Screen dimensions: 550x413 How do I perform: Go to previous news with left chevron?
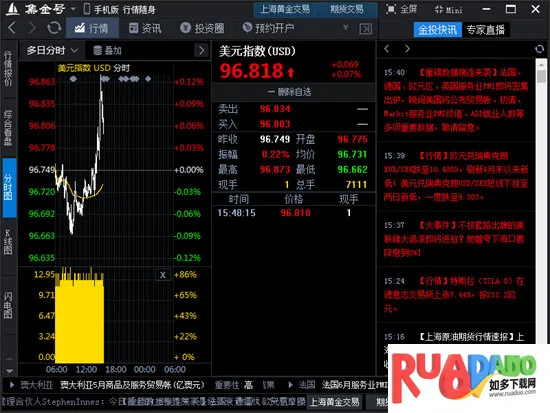387,49
